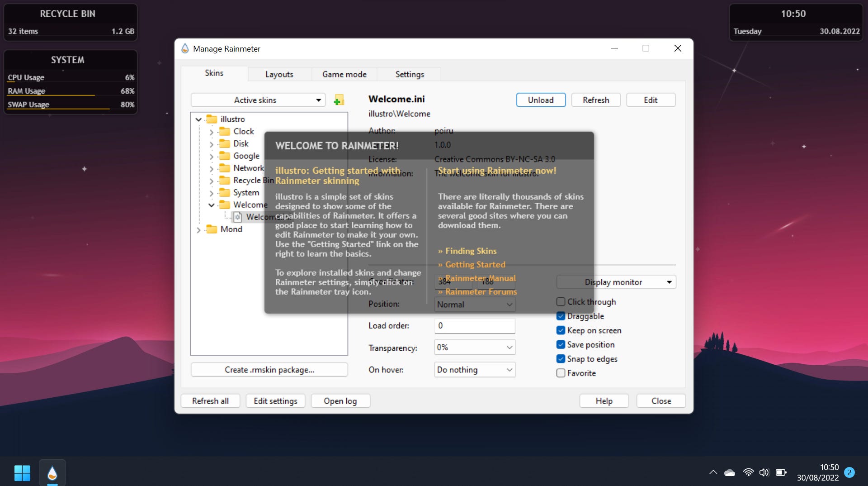
Task: Click the volume speaker tray icon
Action: (764, 472)
